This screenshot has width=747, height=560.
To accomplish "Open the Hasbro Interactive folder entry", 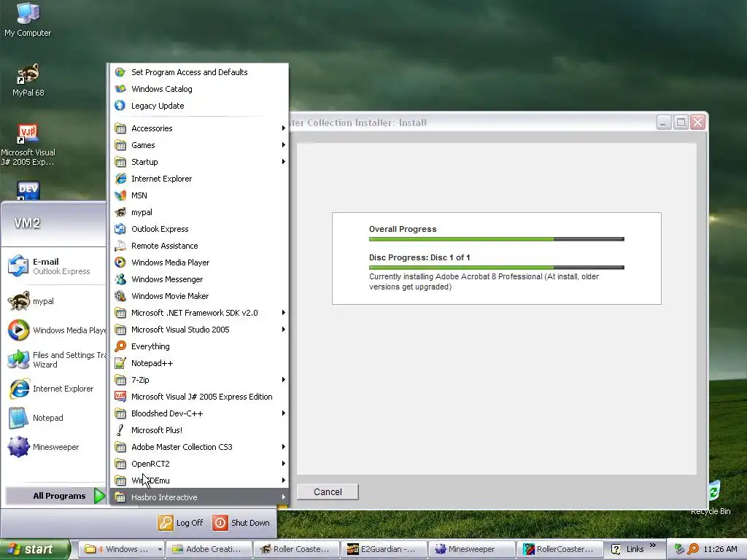I will coord(200,497).
